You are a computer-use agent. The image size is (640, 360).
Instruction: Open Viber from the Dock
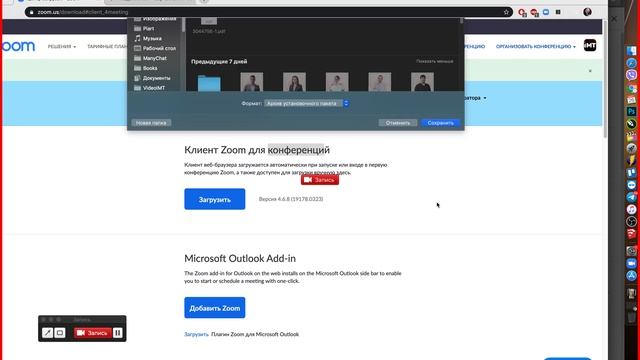(631, 75)
